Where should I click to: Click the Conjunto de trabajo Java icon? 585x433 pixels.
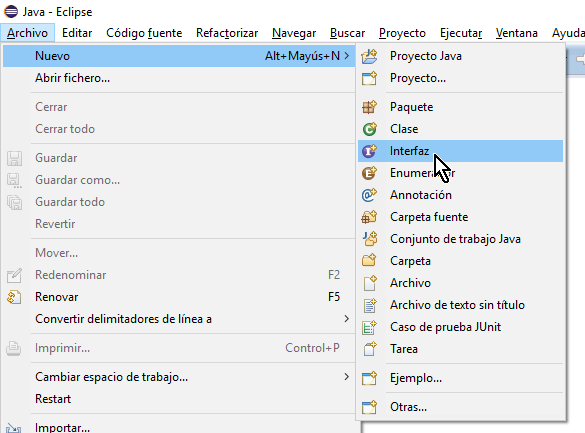369,239
